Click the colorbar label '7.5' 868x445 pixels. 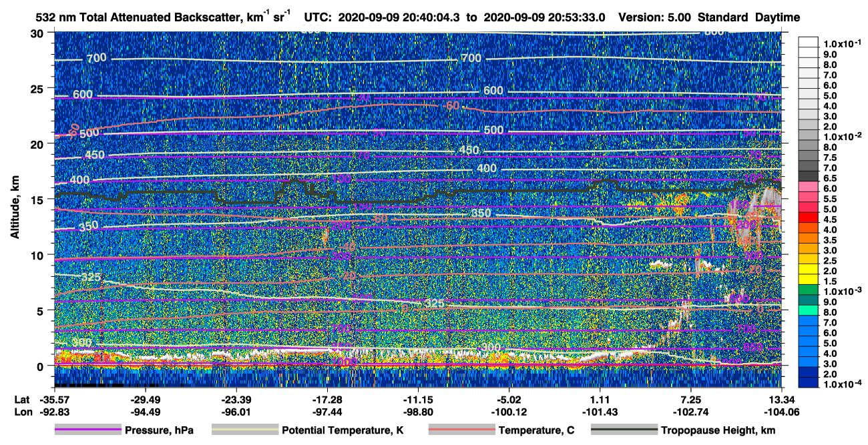(830, 158)
